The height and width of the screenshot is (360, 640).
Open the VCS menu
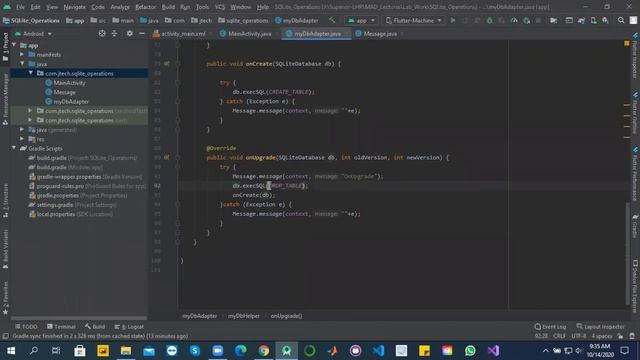(220, 7)
